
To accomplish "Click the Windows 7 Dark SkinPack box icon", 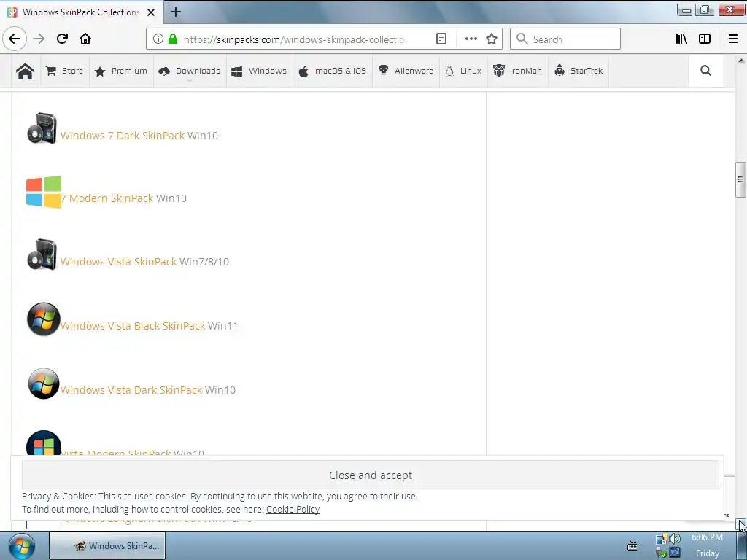I will (x=42, y=128).
